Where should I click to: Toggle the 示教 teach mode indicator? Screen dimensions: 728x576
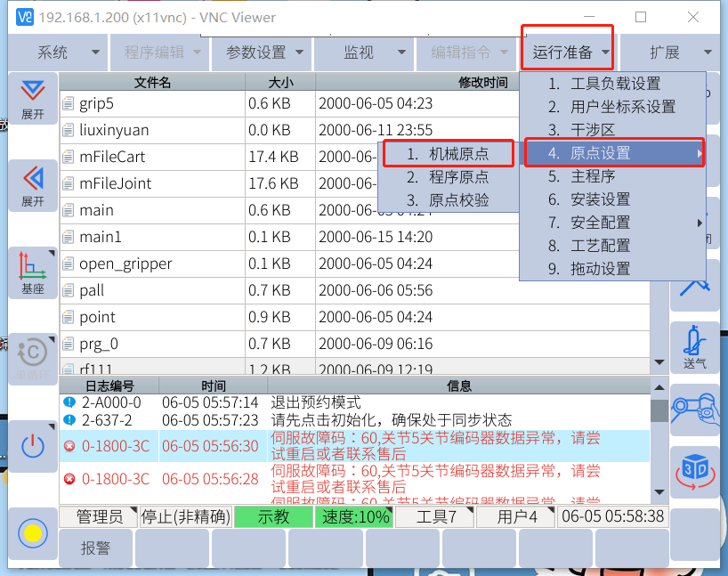273,516
